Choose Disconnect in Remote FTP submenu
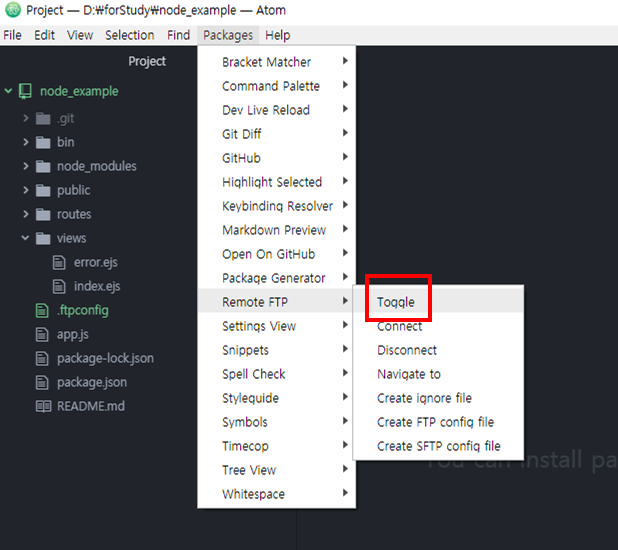This screenshot has height=550, width=618. [x=438, y=350]
